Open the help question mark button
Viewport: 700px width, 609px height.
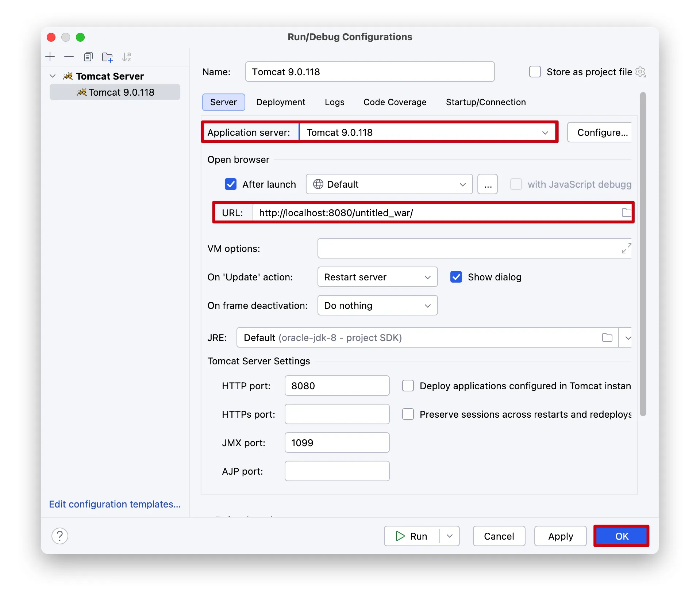click(60, 536)
